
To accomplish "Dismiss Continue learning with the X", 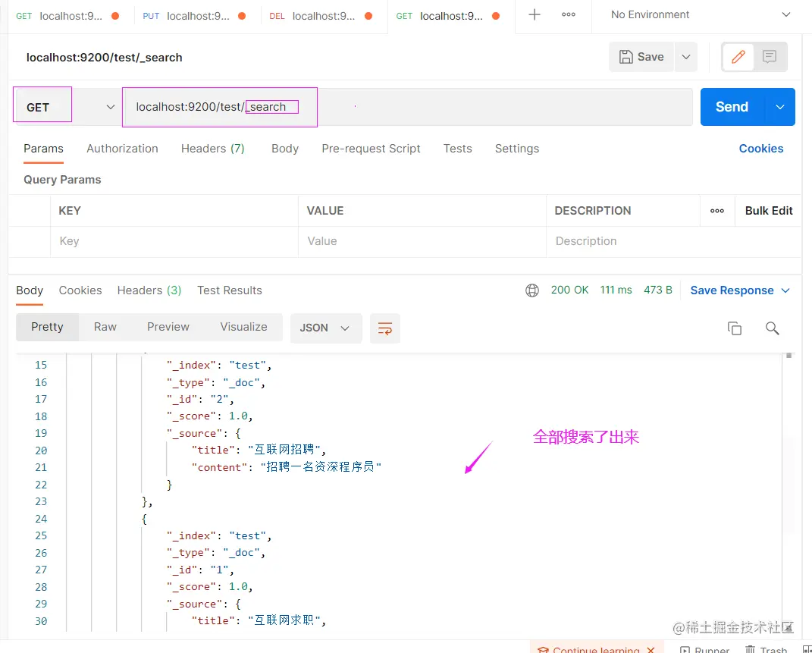I will click(x=651, y=649).
